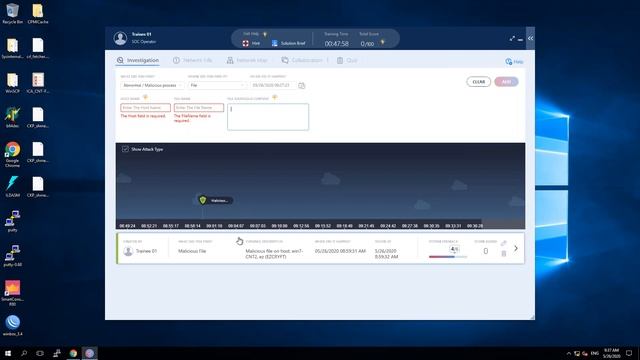
Task: Focus the File Name input field
Action: tap(199, 107)
